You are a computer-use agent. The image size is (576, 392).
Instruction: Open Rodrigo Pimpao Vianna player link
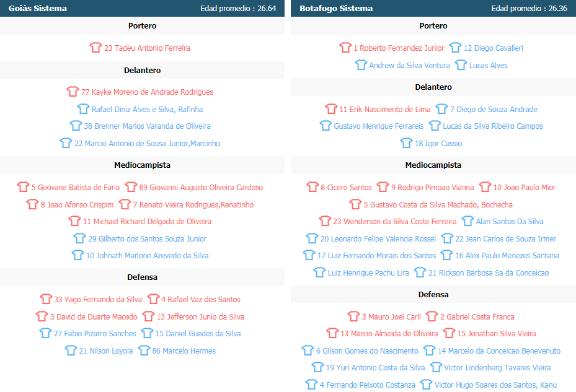(x=432, y=187)
